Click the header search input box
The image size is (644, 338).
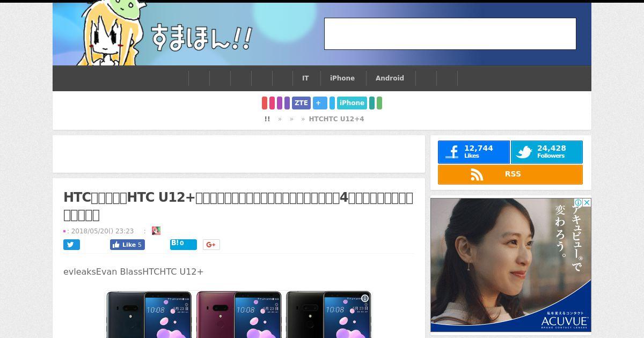pyautogui.click(x=450, y=34)
